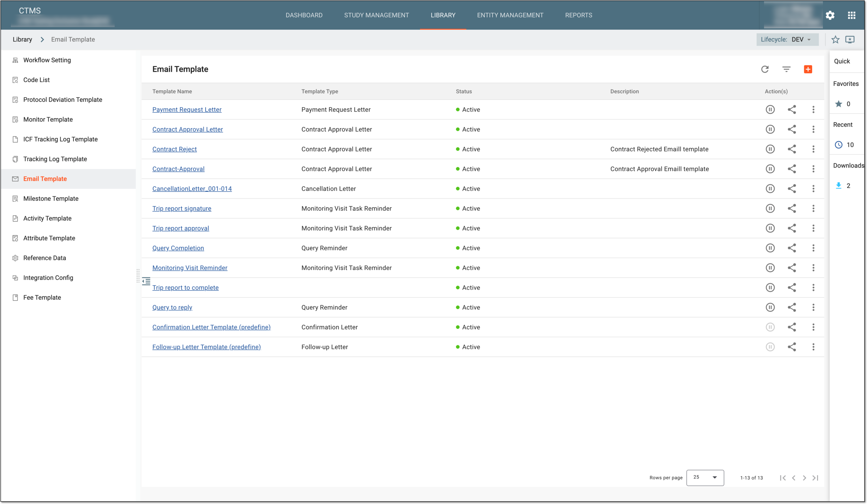Open the Entity Management tab
This screenshot has width=867, height=504.
point(510,15)
